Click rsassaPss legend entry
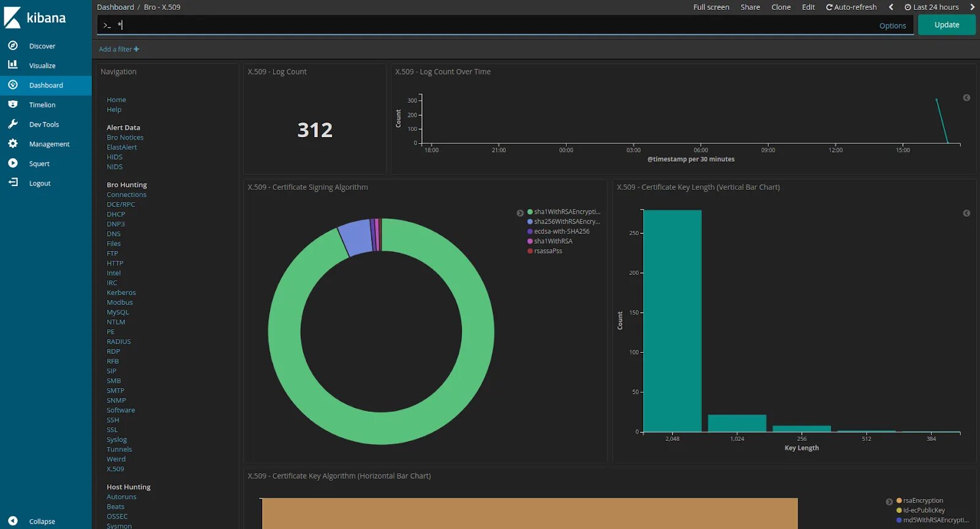The image size is (980, 529). (545, 251)
